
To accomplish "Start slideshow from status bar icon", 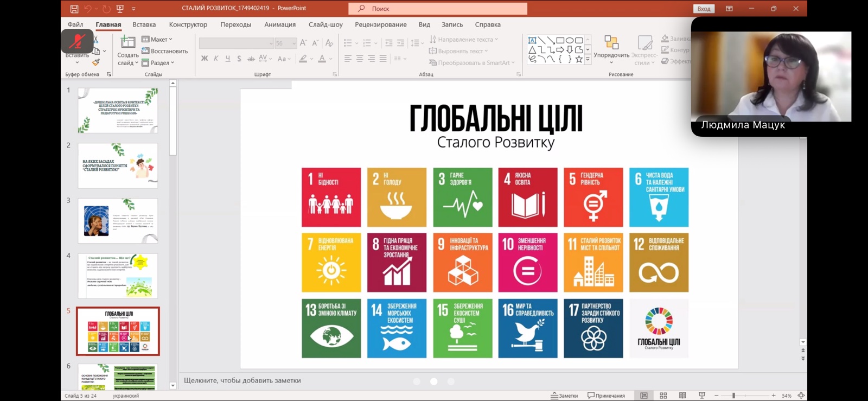I will pos(701,396).
